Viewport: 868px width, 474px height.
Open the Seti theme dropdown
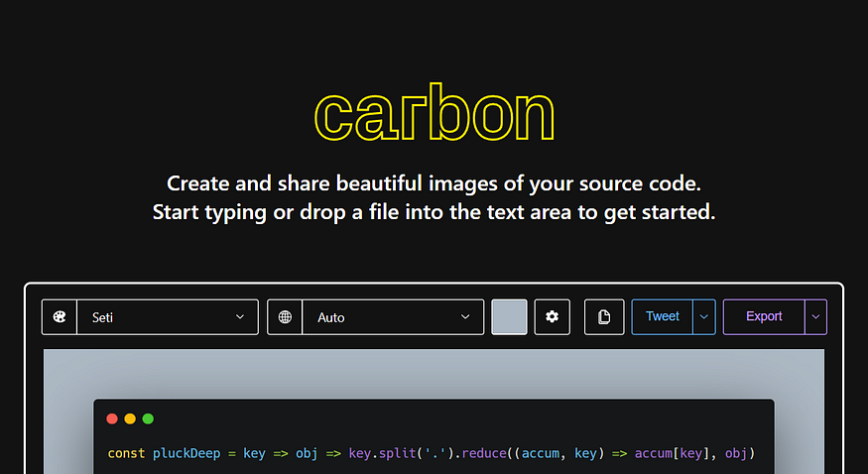(x=168, y=317)
